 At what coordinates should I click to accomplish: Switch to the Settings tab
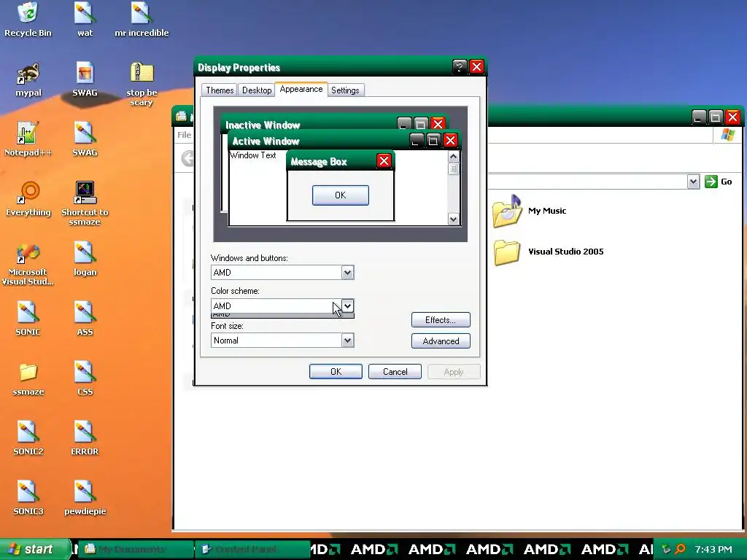345,90
